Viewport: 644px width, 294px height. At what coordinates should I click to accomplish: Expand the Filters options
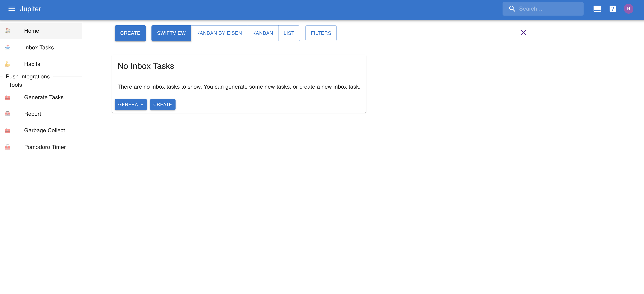[x=321, y=33]
